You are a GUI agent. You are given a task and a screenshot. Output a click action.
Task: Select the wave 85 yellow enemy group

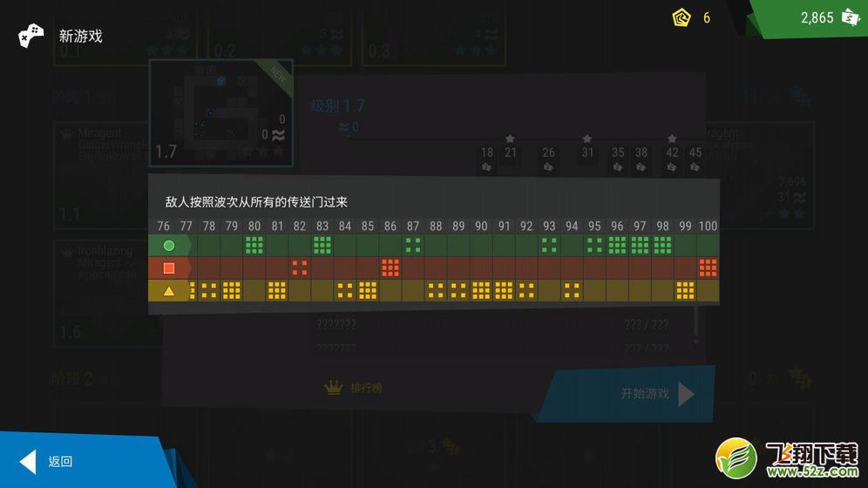(368, 291)
